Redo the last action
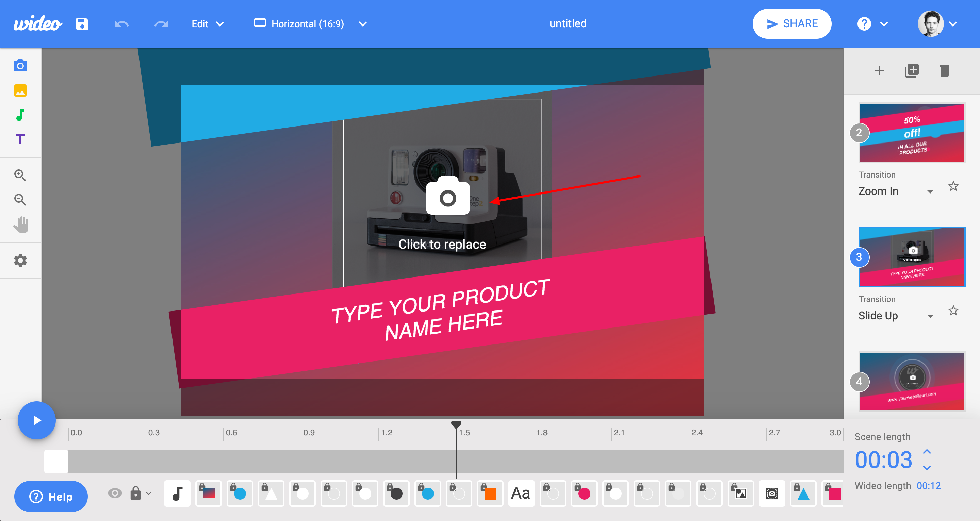 click(161, 24)
